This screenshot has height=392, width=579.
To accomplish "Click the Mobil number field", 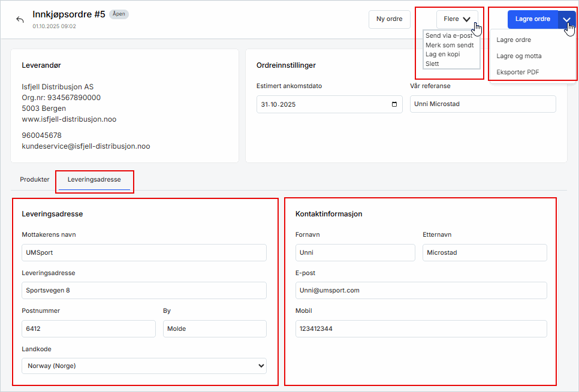I will (421, 328).
